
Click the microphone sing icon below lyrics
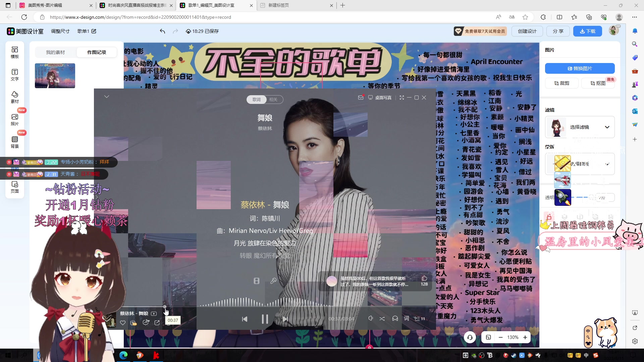(x=273, y=281)
